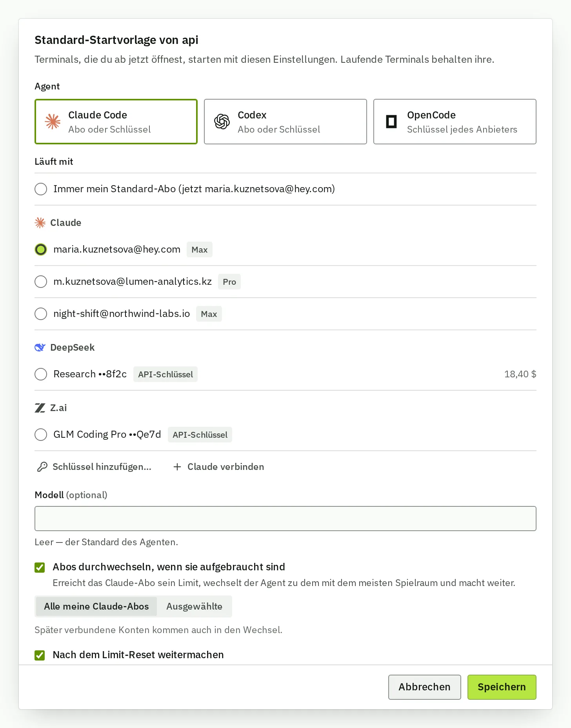Uncheck 'Nach dem Limit-Reset weitermachen'
571x728 pixels.
(x=40, y=655)
